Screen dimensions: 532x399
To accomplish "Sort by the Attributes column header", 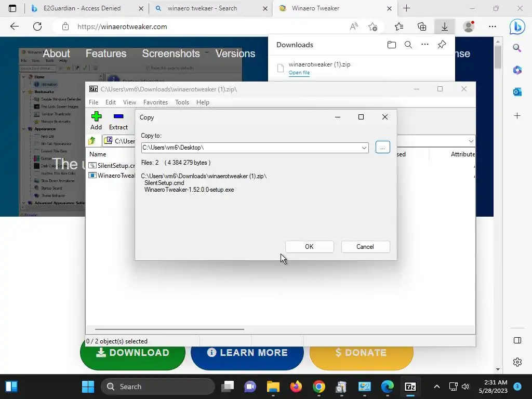I will [x=462, y=154].
